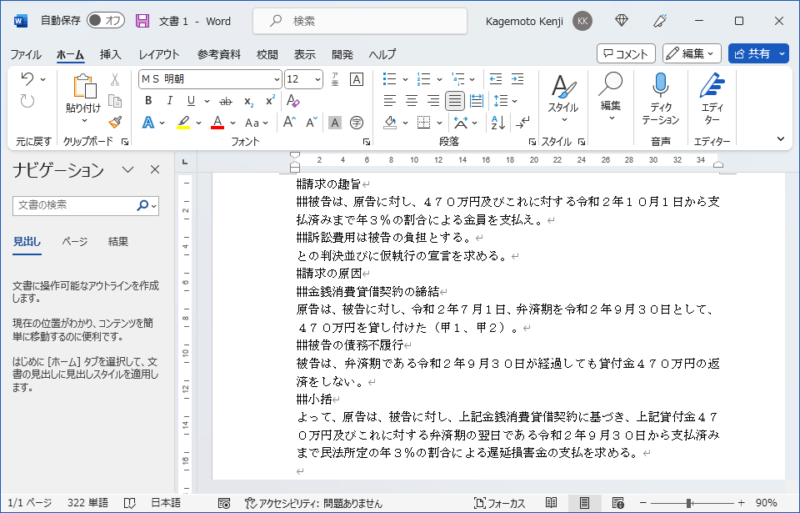Viewport: 800px width, 513px height.
Task: Toggle show paragraph marks
Action: (523, 123)
